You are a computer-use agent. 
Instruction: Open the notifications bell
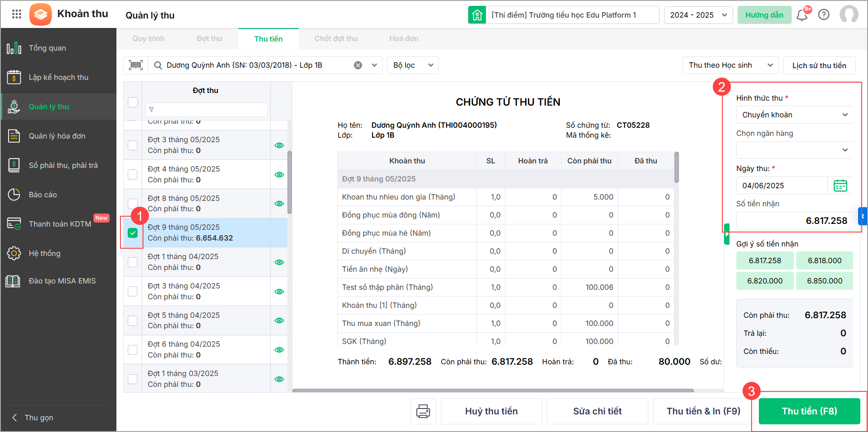point(802,15)
